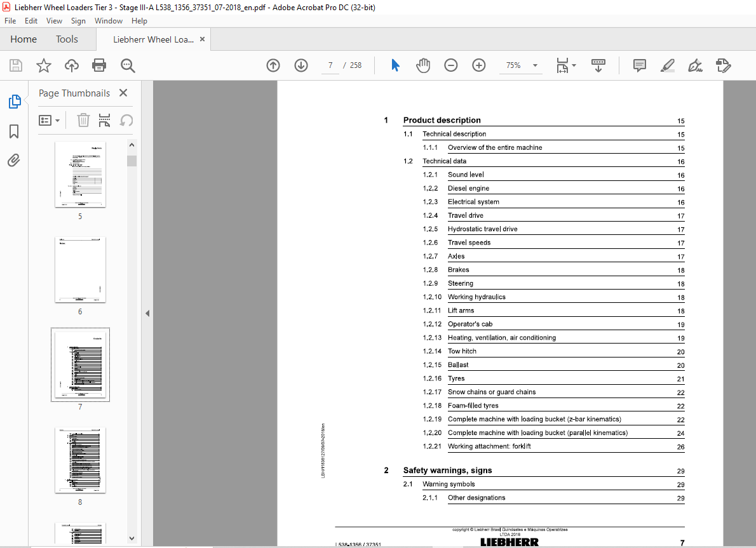Click Operator's cab contents entry
Screen dimensions: 756x548
(x=470, y=324)
